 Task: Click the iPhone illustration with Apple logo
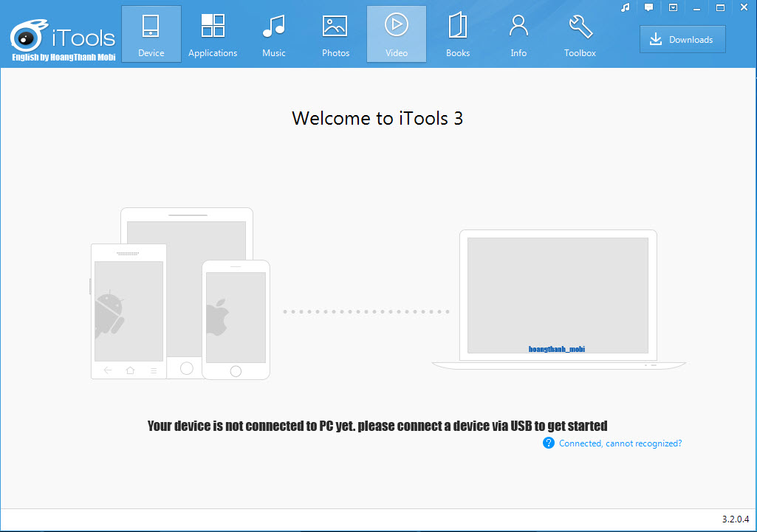coord(236,319)
